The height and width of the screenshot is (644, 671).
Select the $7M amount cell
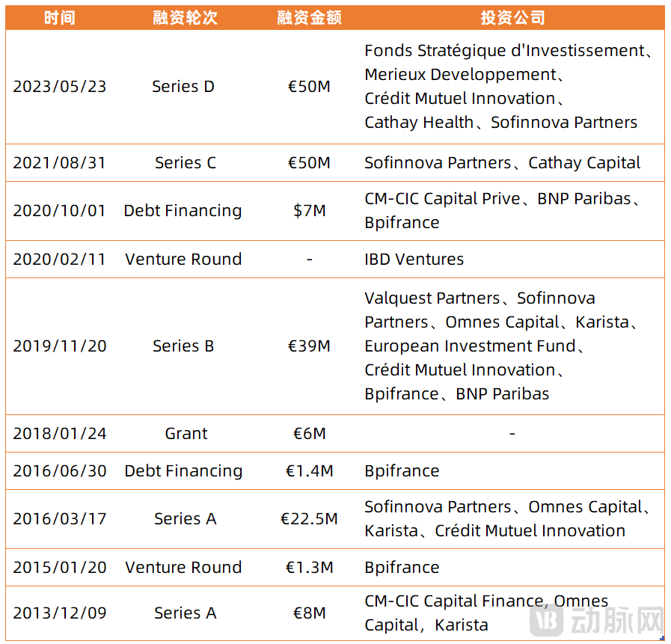click(x=310, y=211)
